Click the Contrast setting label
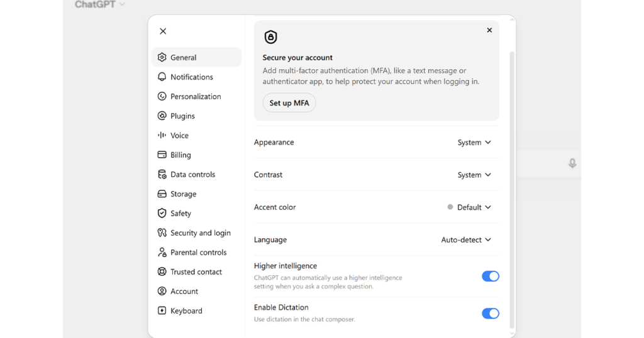The height and width of the screenshot is (338, 644). (x=268, y=175)
